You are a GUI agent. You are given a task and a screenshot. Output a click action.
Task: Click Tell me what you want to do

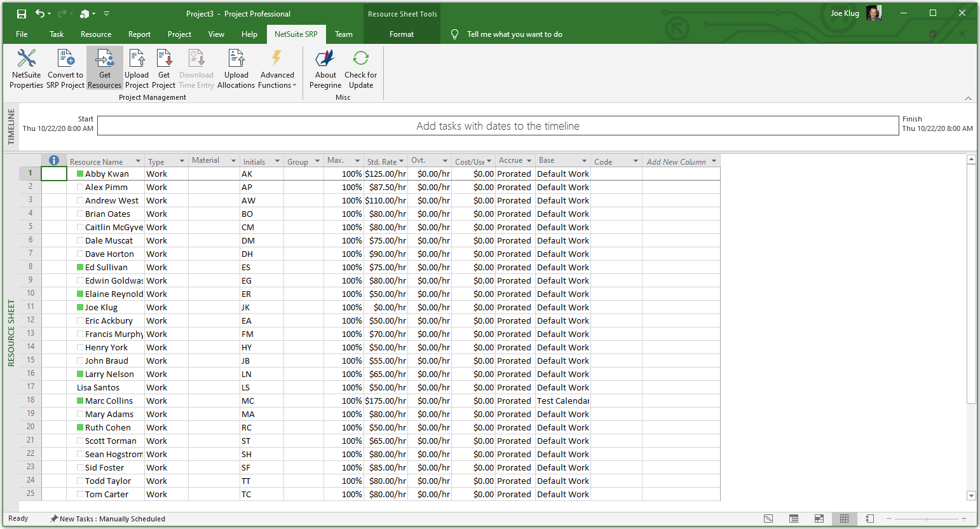[x=514, y=34]
